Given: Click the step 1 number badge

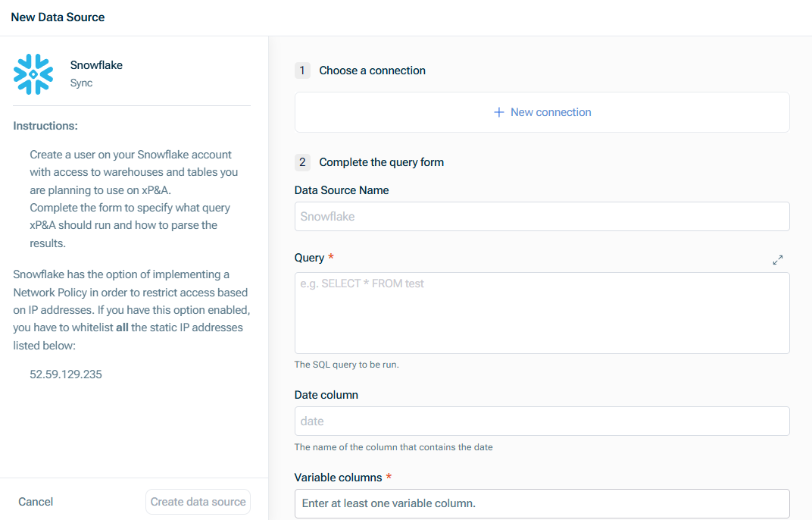Looking at the screenshot, I should (303, 70).
